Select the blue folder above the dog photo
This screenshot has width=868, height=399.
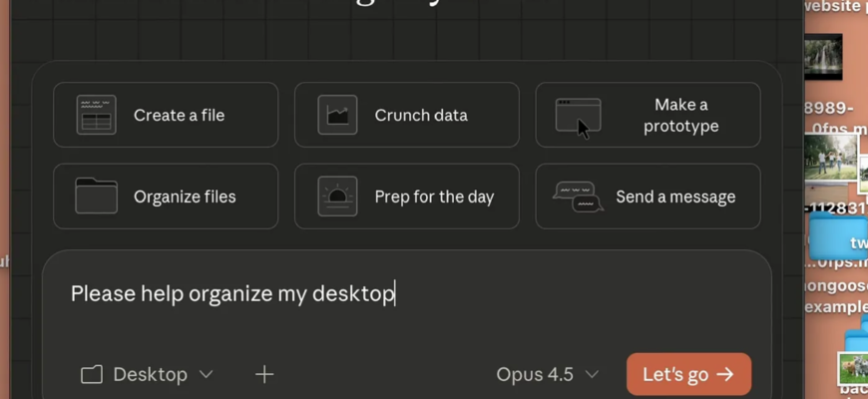coord(857,334)
